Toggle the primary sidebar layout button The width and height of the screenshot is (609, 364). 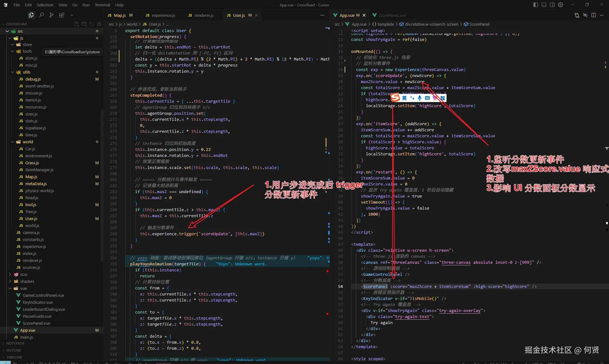536,5
